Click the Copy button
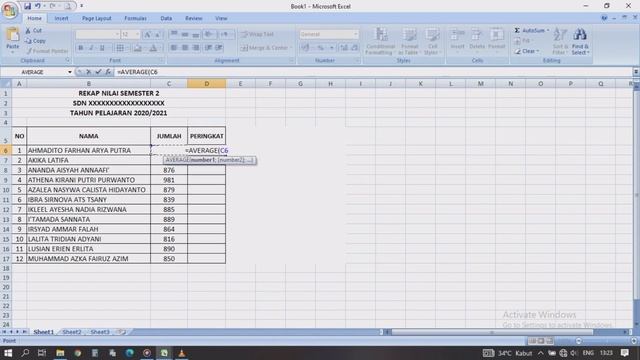 (x=35, y=41)
